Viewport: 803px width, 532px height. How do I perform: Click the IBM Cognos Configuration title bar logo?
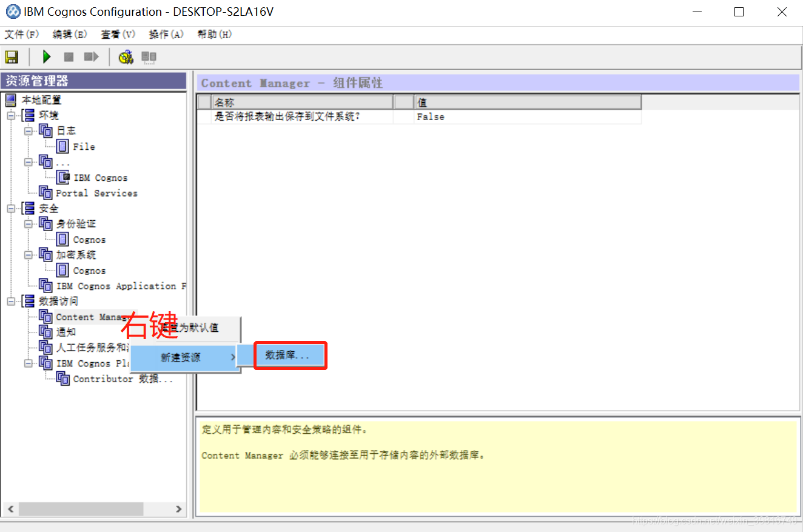coord(13,12)
